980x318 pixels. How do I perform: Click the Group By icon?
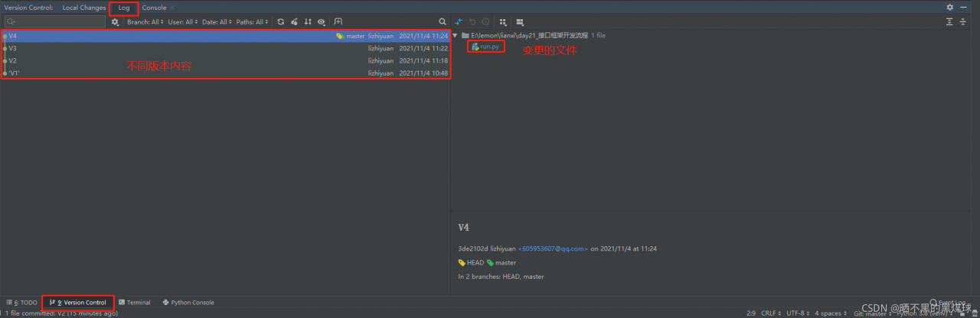pos(504,22)
